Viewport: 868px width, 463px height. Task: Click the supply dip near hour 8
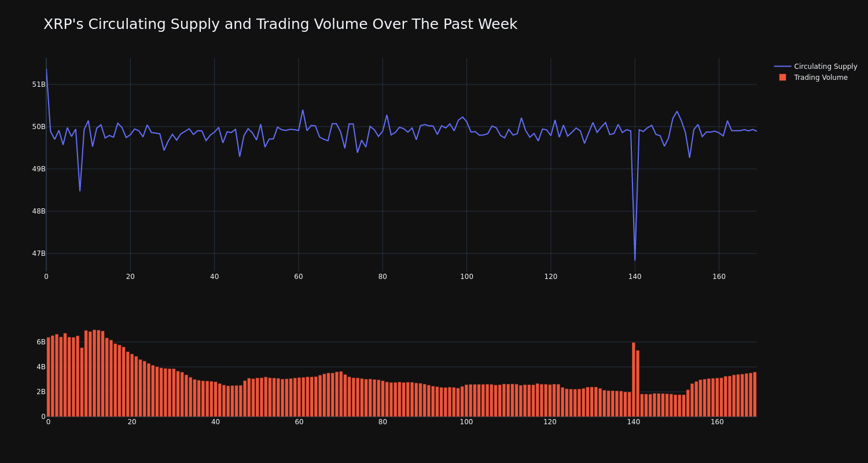tap(80, 190)
